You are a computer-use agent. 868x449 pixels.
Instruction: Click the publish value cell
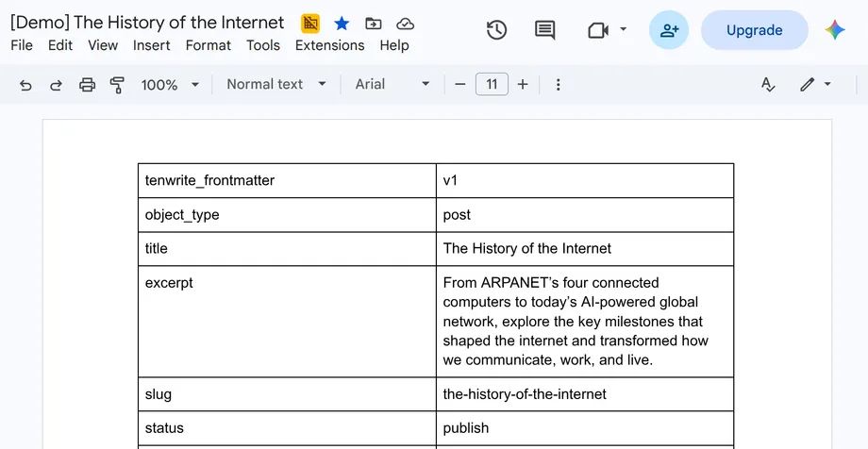[585, 428]
